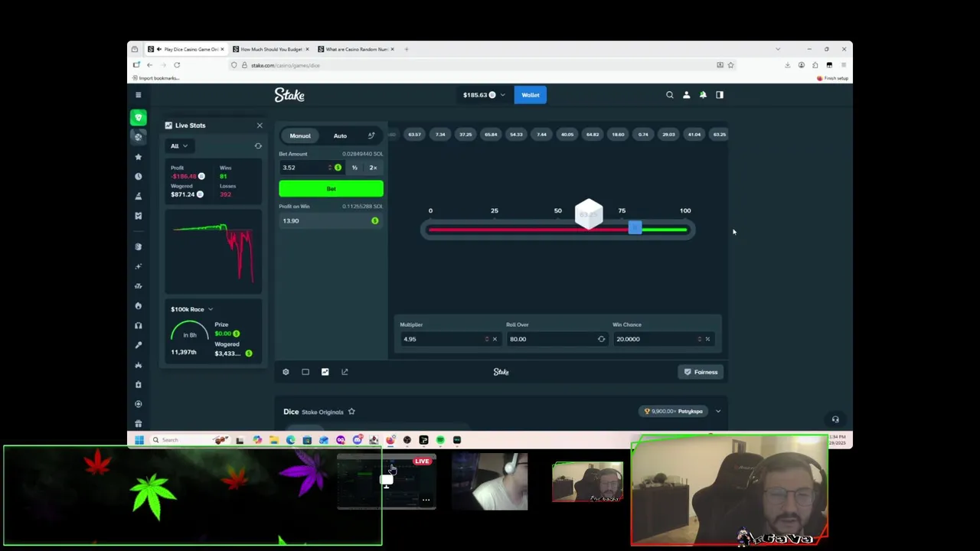Open past result 63.57
The height and width of the screenshot is (551, 980).
[414, 135]
